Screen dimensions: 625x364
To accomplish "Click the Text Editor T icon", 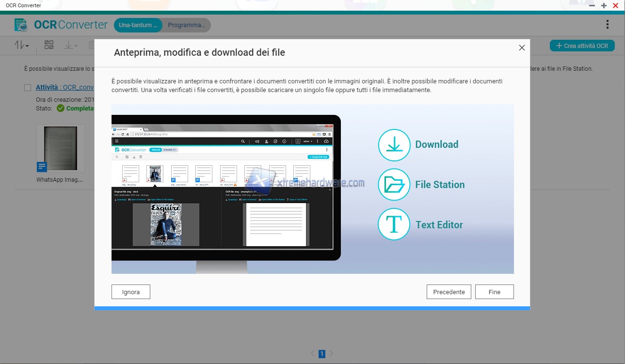I will pyautogui.click(x=394, y=224).
